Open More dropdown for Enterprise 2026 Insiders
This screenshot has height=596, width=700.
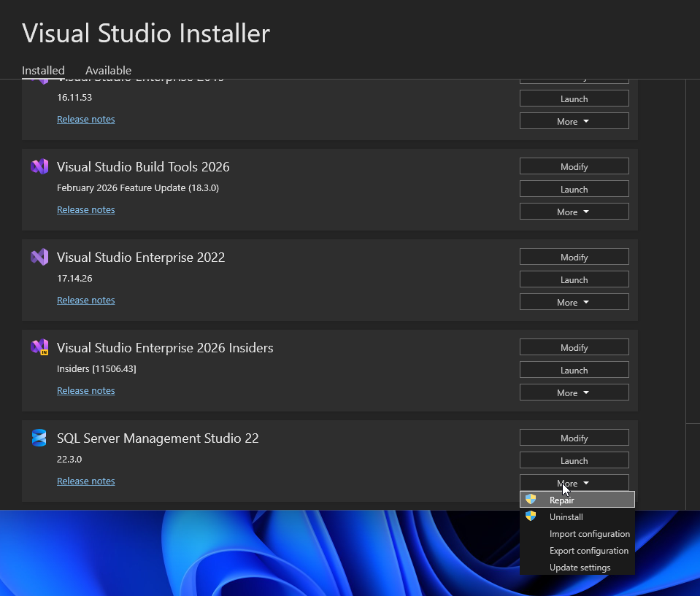574,393
